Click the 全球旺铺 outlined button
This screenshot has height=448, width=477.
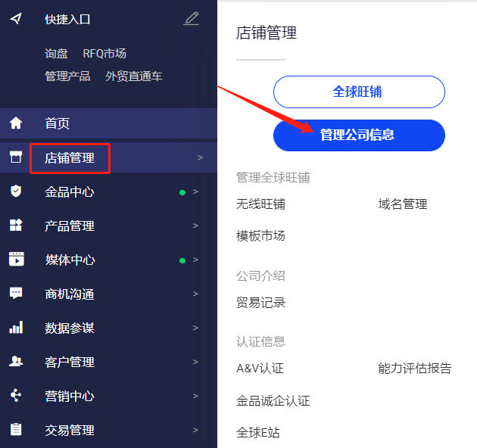point(359,92)
